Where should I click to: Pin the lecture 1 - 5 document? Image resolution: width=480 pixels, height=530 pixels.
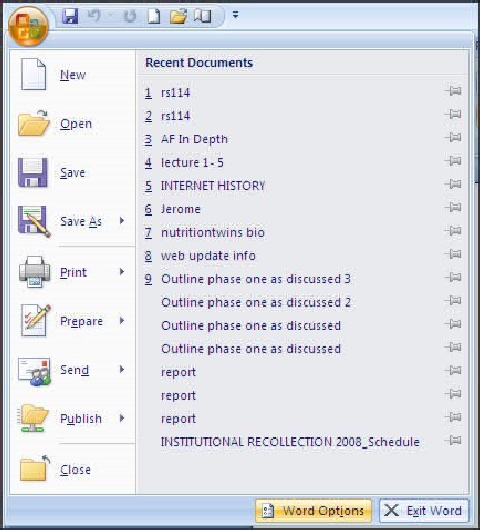453,161
